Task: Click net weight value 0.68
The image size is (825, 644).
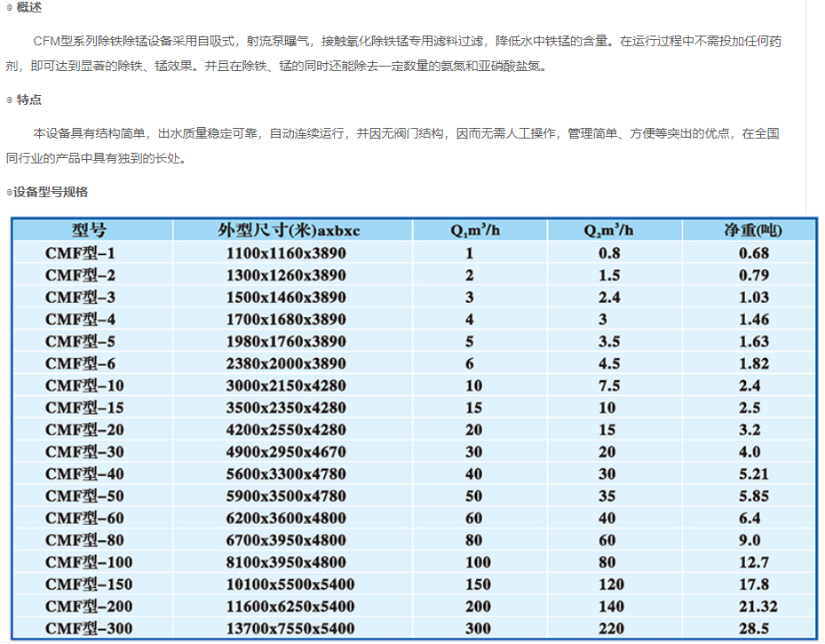Action: (754, 253)
